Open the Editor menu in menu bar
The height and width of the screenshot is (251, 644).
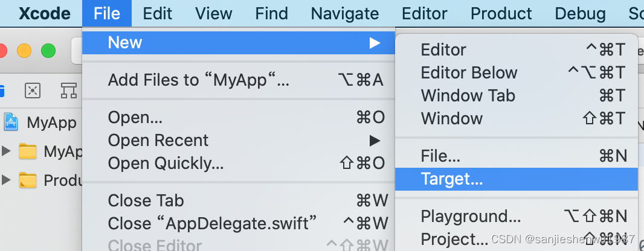coord(424,13)
